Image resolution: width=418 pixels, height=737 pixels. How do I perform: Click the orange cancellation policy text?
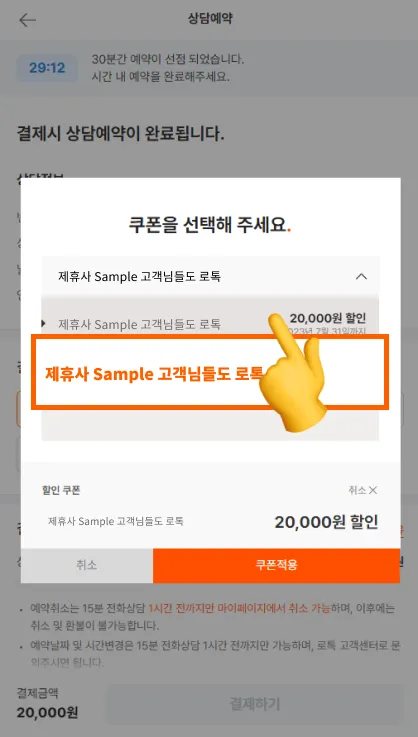[239, 608]
